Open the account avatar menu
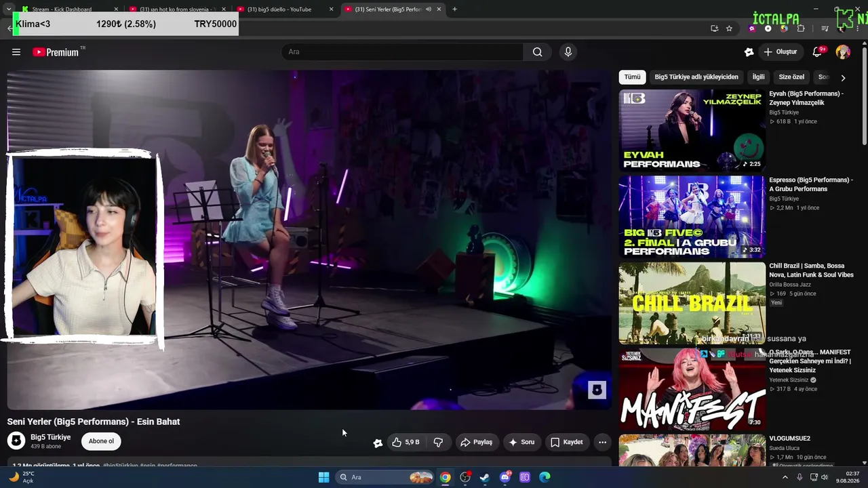Viewport: 868px width, 488px height. (843, 52)
